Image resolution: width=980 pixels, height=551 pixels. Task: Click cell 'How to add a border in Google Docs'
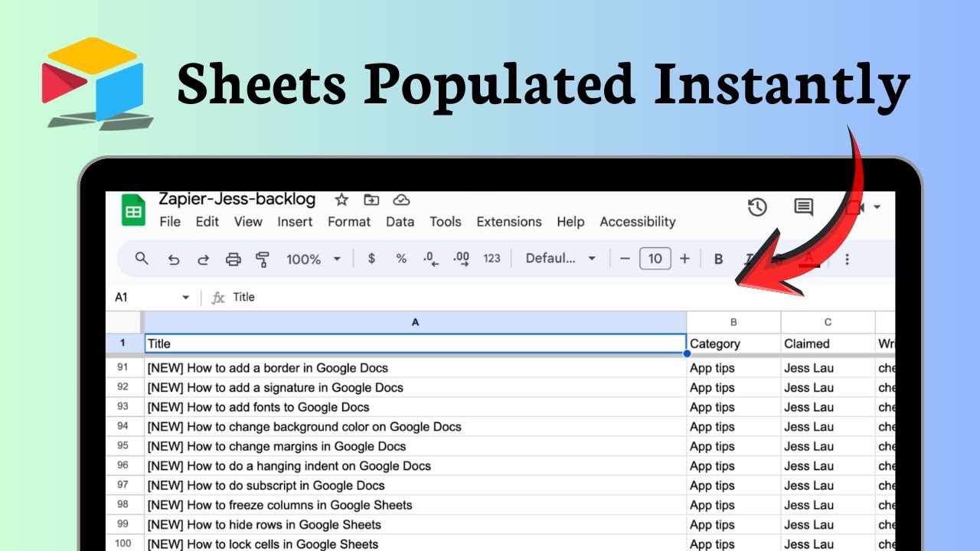coord(415,368)
